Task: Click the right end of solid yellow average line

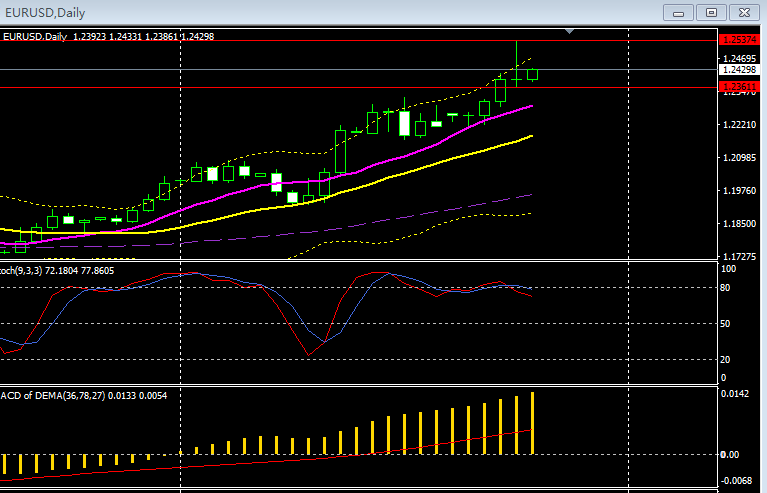Action: (x=530, y=136)
